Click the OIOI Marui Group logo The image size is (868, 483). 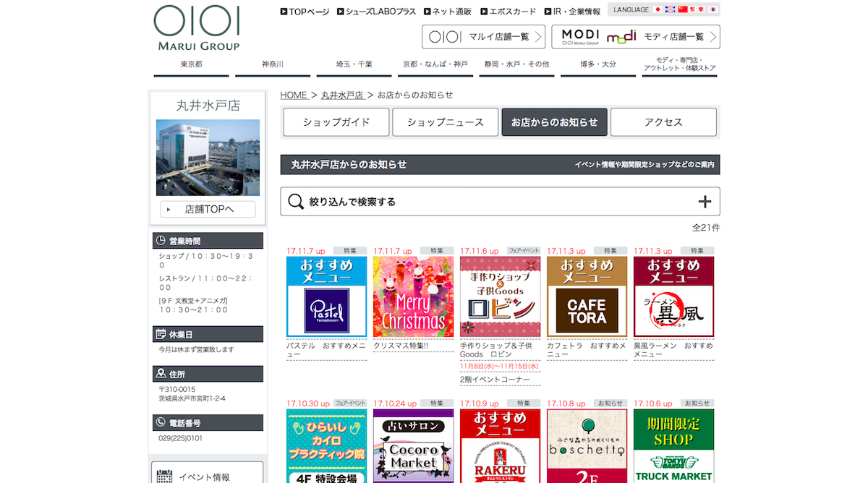coord(197,28)
